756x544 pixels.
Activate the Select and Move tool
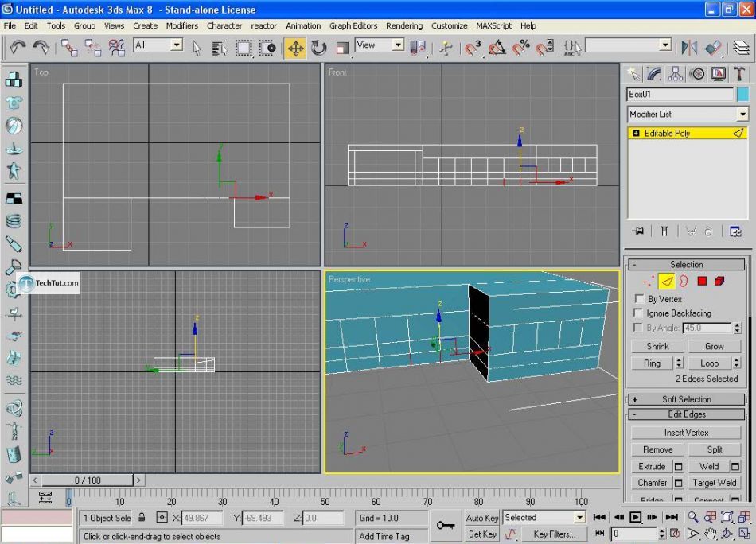(295, 48)
